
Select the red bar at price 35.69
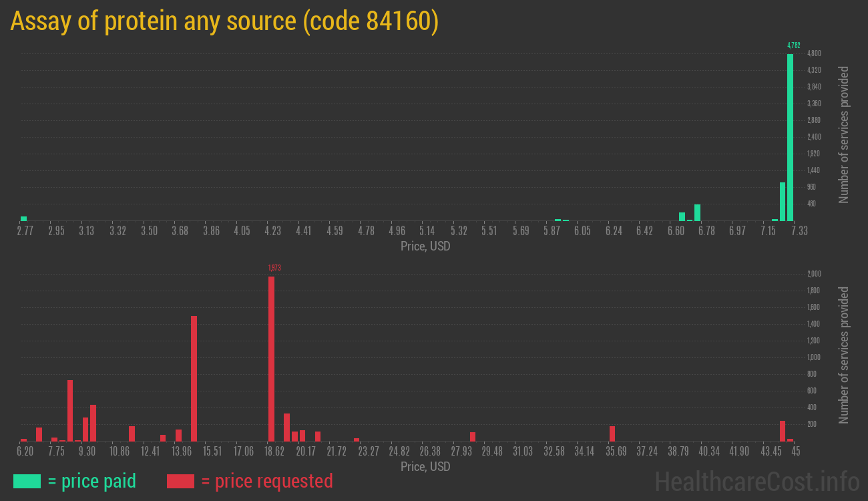point(612,434)
